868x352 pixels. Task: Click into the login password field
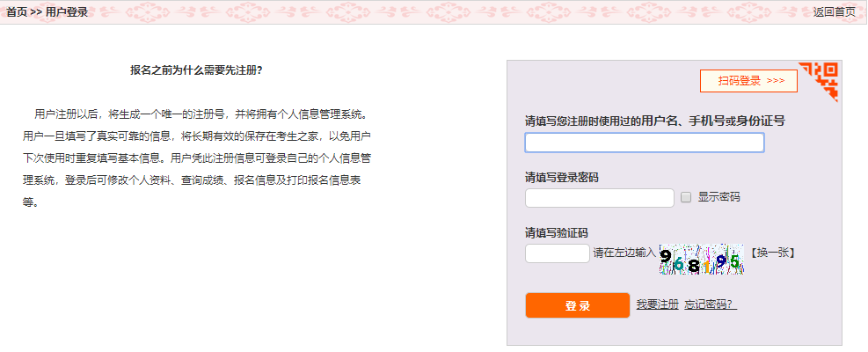(x=599, y=198)
